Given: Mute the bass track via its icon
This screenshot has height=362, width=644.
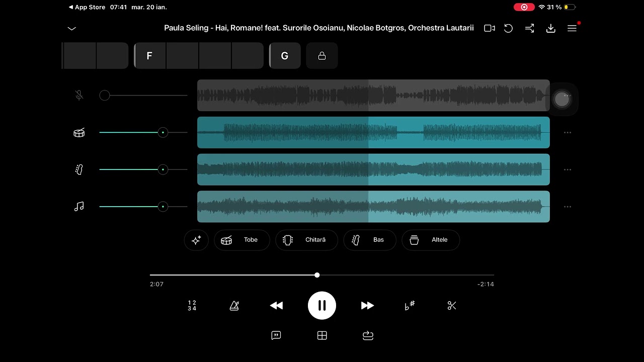Looking at the screenshot, I should click(79, 169).
